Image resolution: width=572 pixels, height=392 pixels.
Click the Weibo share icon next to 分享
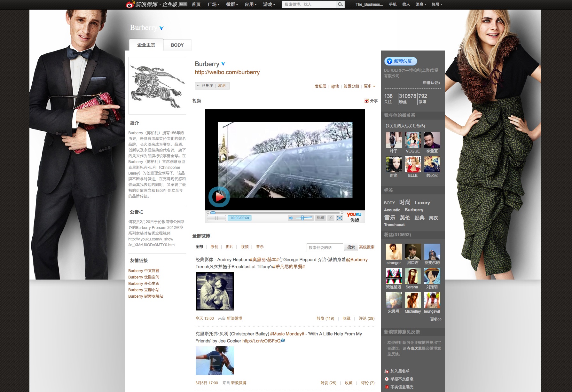[367, 101]
